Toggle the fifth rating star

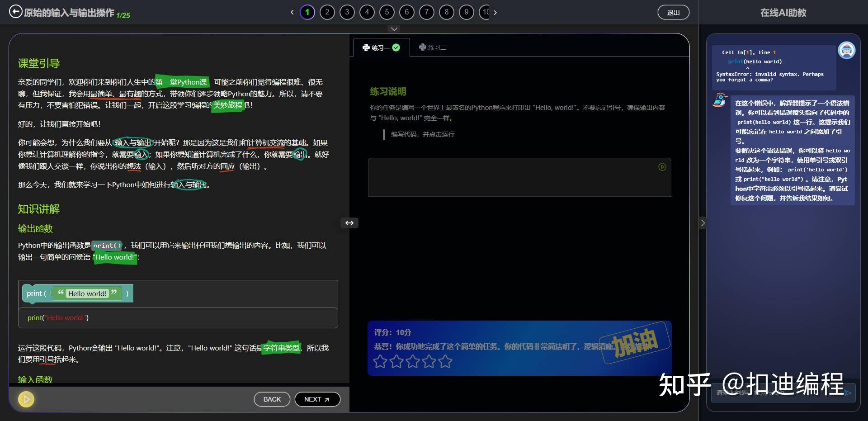click(x=445, y=362)
